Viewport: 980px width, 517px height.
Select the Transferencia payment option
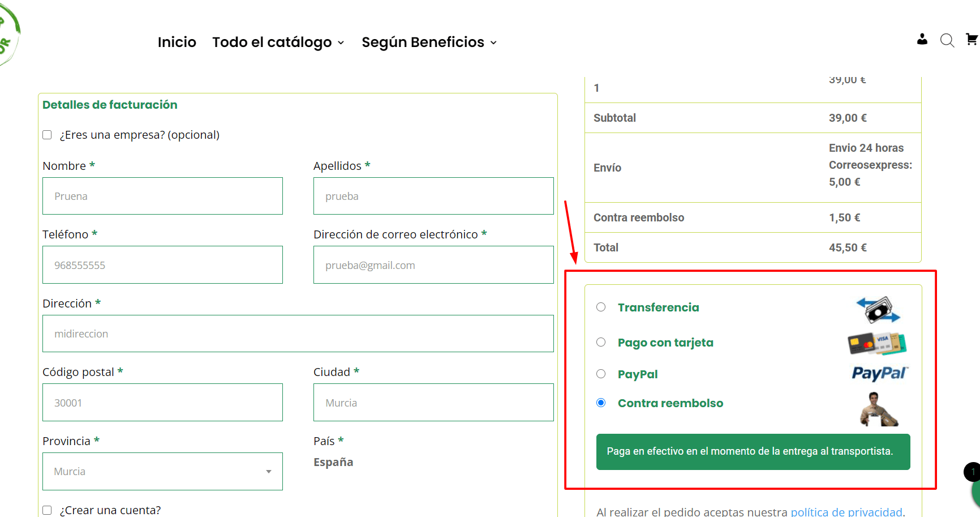(601, 307)
